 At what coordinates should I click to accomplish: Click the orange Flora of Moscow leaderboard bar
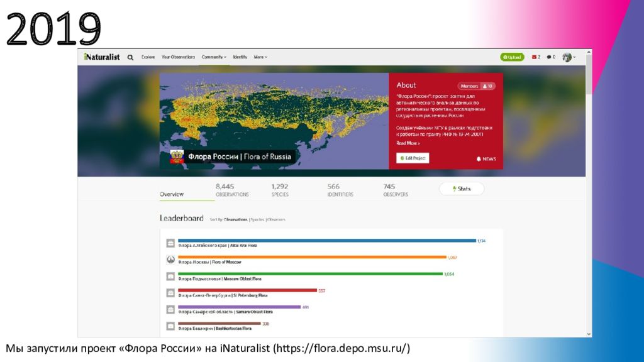[312, 257]
